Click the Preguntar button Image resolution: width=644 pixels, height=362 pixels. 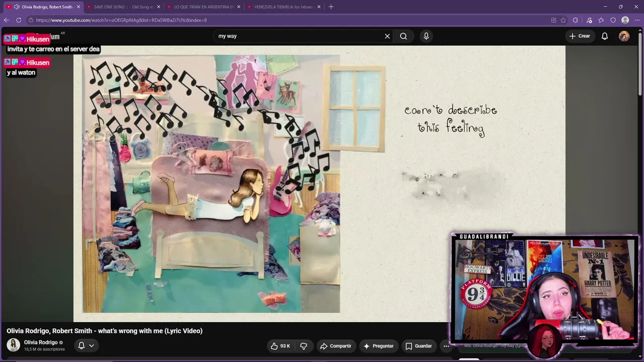(379, 346)
